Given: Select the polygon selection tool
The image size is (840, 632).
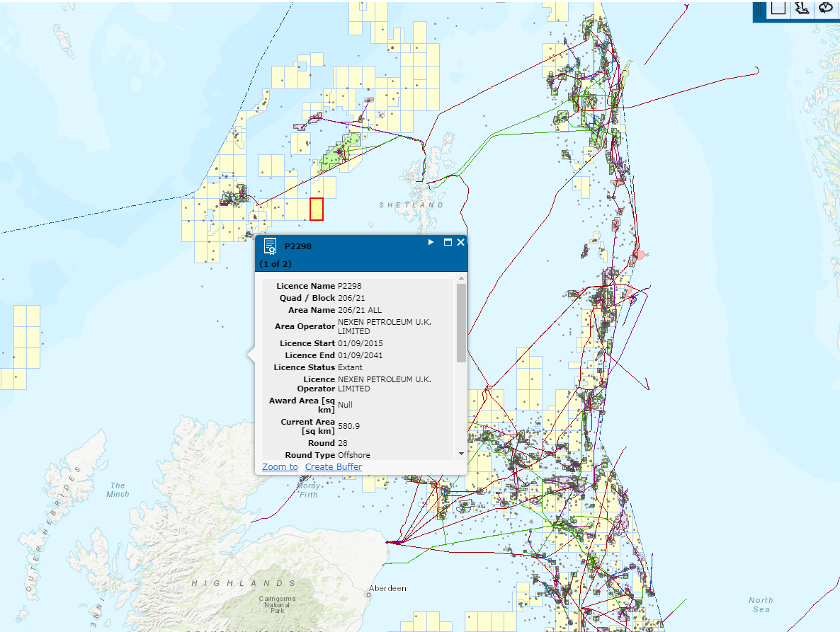Looking at the screenshot, I should click(x=802, y=8).
